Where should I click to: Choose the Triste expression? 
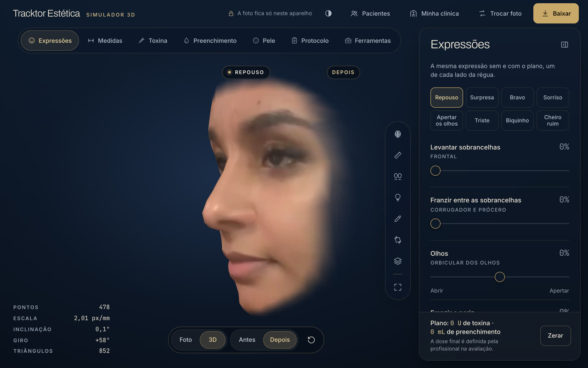(482, 121)
